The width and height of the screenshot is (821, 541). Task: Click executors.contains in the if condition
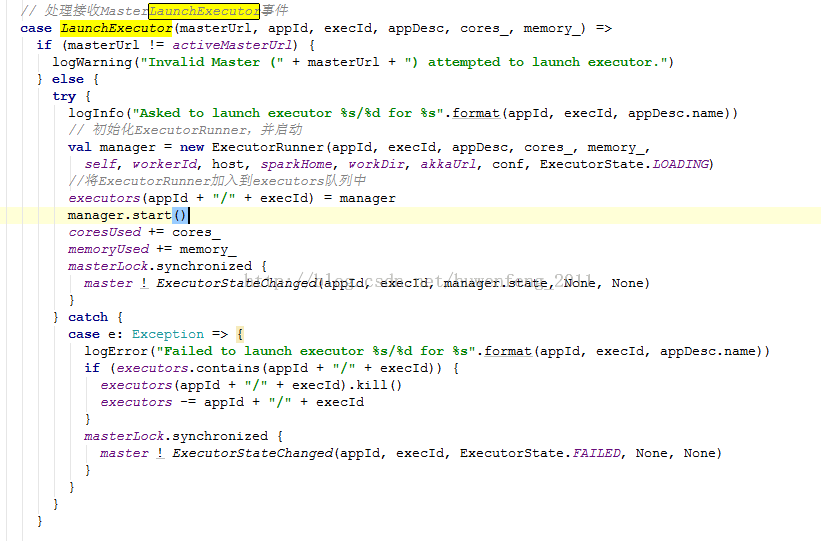click(x=188, y=368)
